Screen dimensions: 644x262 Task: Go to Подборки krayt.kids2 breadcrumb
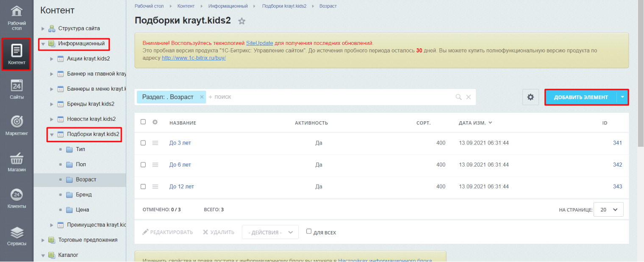coord(284,6)
